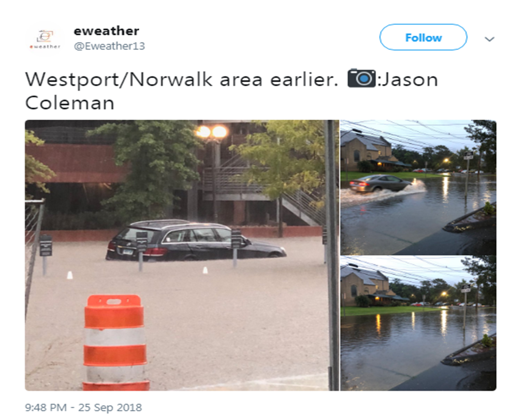Open the photo of car splashing through water
The image size is (525, 420).
[418, 187]
